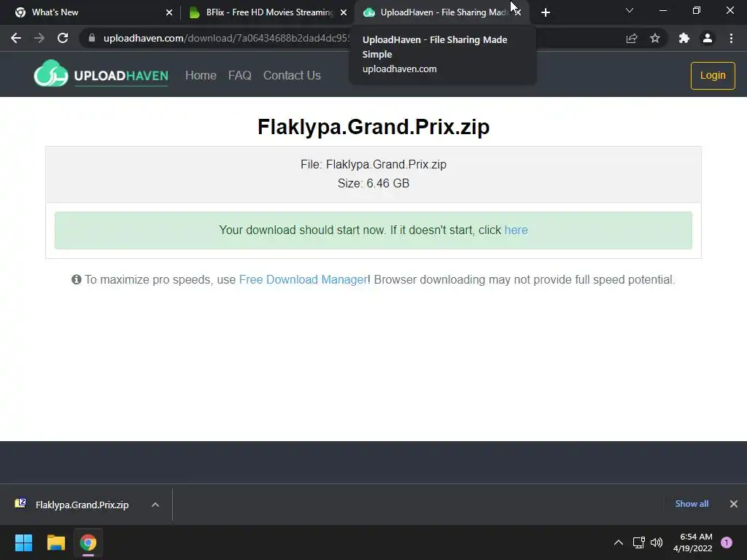Share this page using the share icon
This screenshot has width=747, height=560.
pos(632,38)
